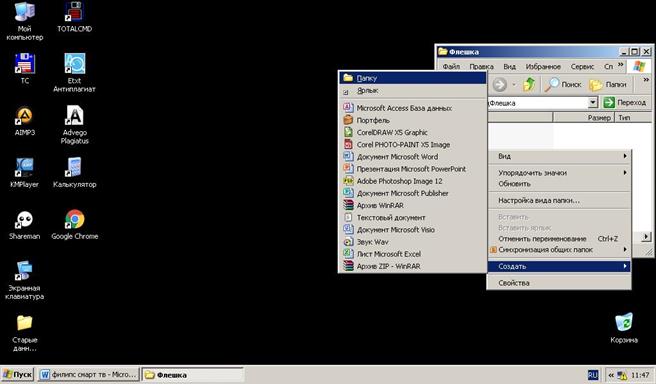Sort files by Тип column header

pos(633,118)
